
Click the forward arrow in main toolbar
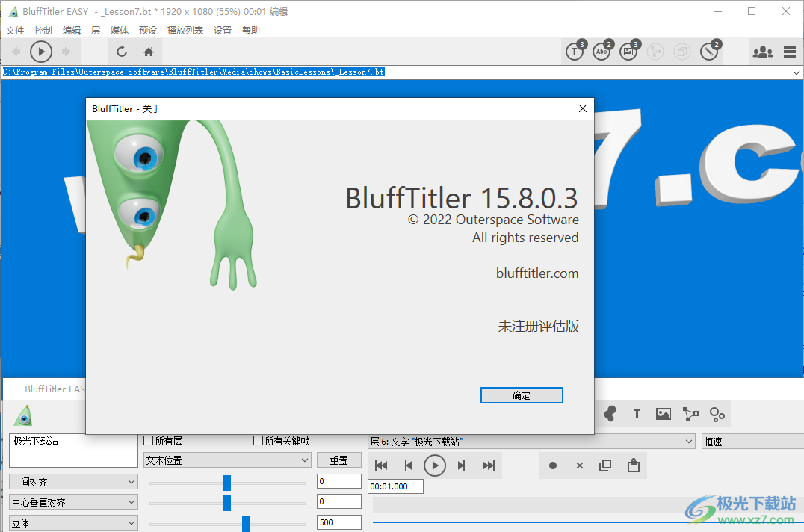[x=67, y=52]
